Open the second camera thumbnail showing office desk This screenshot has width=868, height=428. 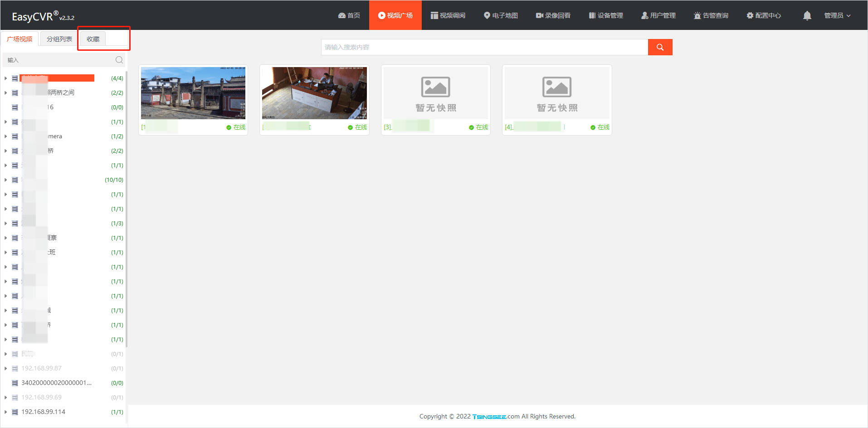[314, 93]
